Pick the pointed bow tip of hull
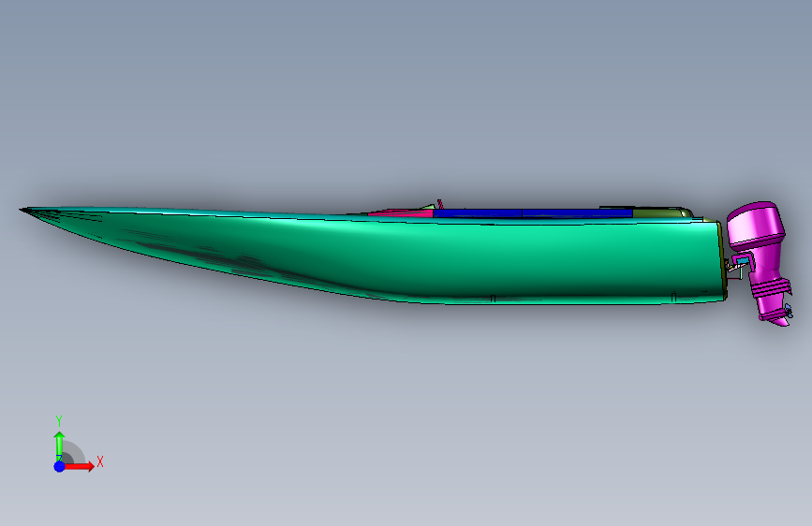 [x=26, y=211]
